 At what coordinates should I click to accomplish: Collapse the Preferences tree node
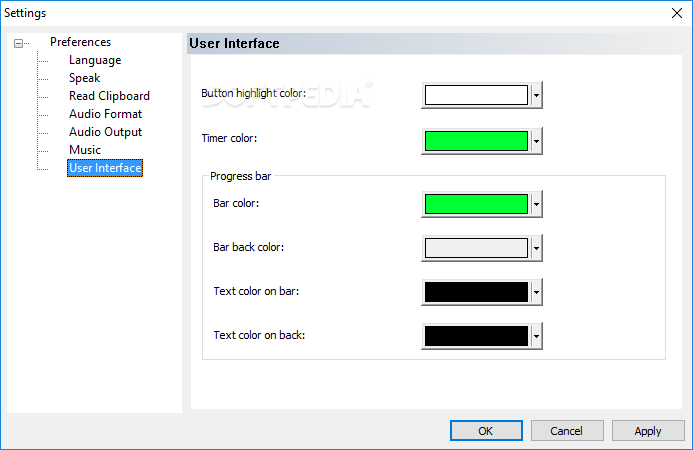(x=18, y=43)
